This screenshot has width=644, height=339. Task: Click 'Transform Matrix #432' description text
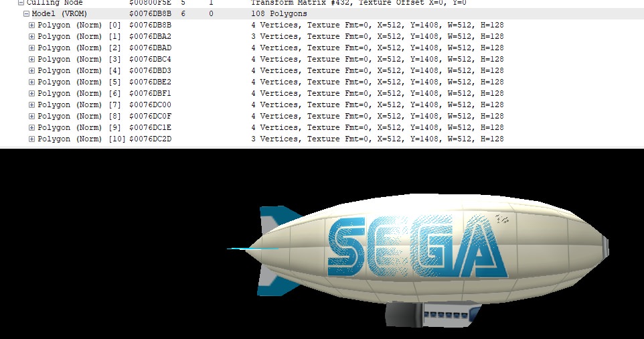coord(303,3)
